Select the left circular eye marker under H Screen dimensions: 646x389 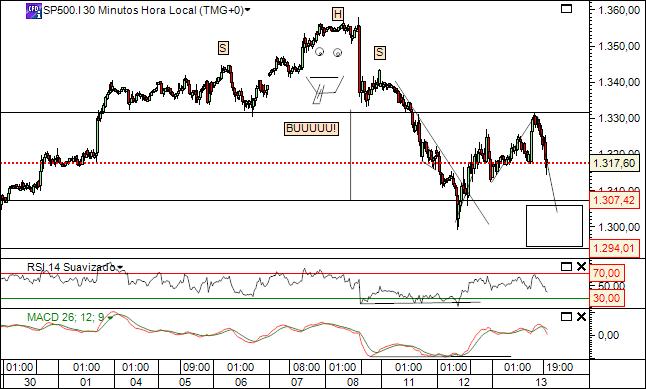pyautogui.click(x=319, y=52)
